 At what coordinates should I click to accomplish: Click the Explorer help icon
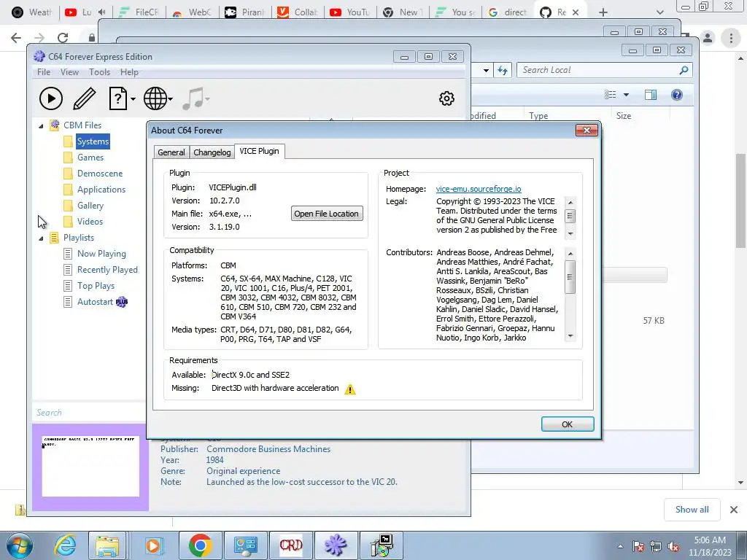click(676, 95)
